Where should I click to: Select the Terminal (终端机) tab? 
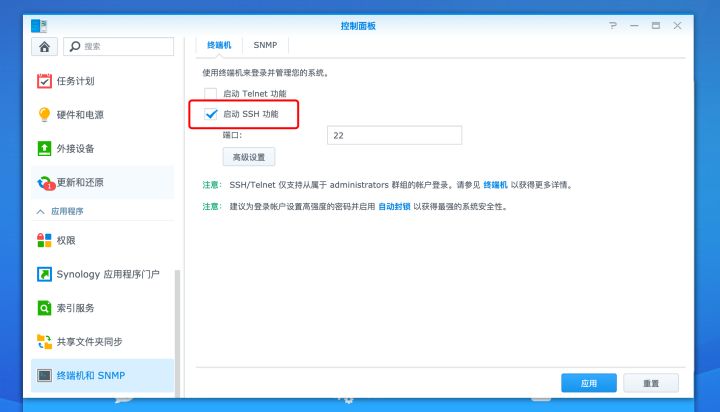click(219, 45)
